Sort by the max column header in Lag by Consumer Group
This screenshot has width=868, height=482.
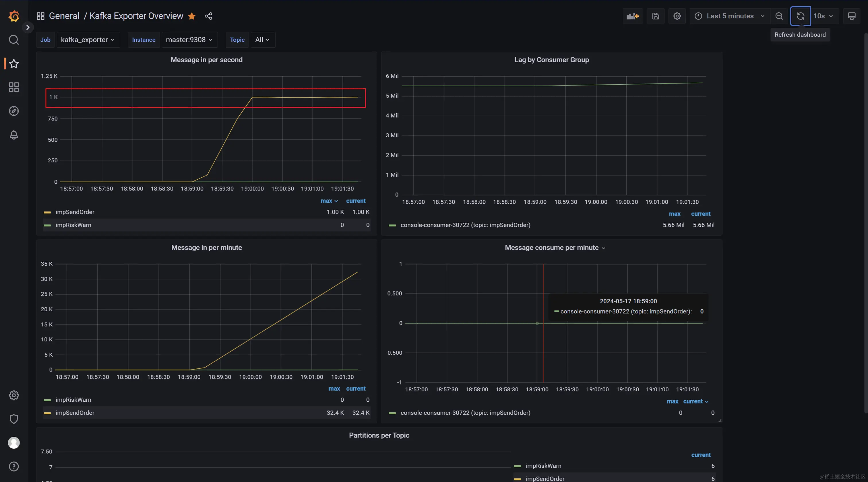[674, 214]
